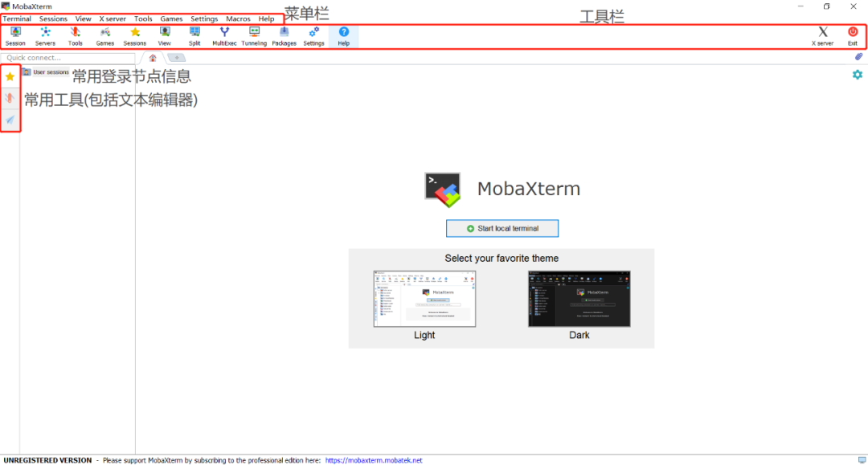Open Help from the toolbar
The width and height of the screenshot is (868, 465).
pos(343,35)
